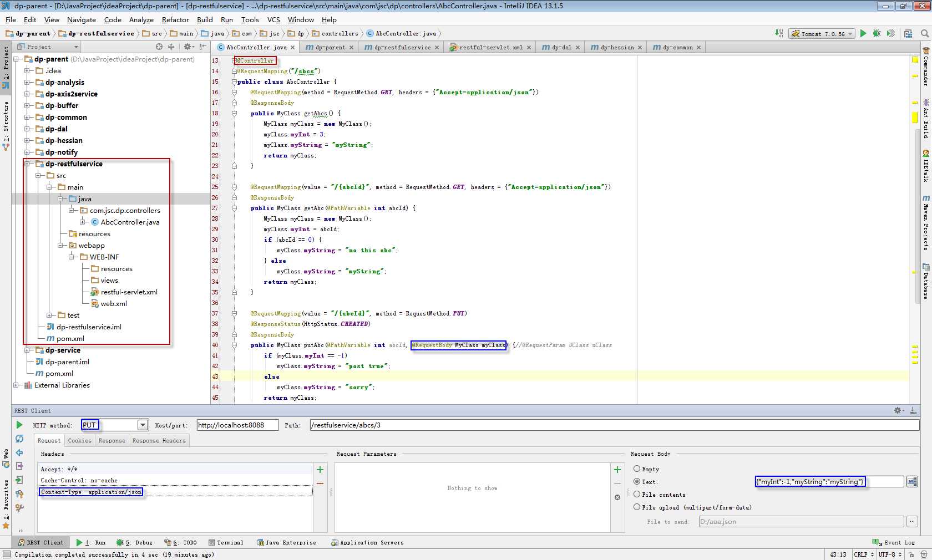Click the blue back arrow in REST Client
Viewport: 932px width, 560px height.
pyautogui.click(x=19, y=452)
